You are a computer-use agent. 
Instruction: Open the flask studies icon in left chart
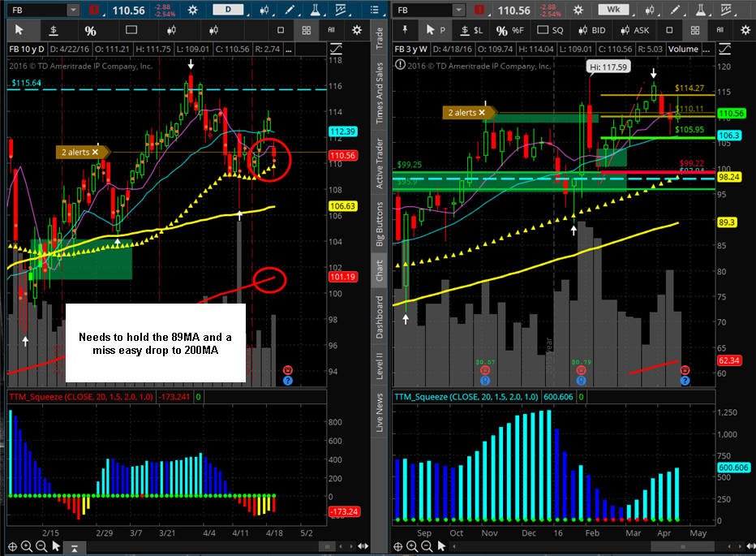(x=315, y=10)
